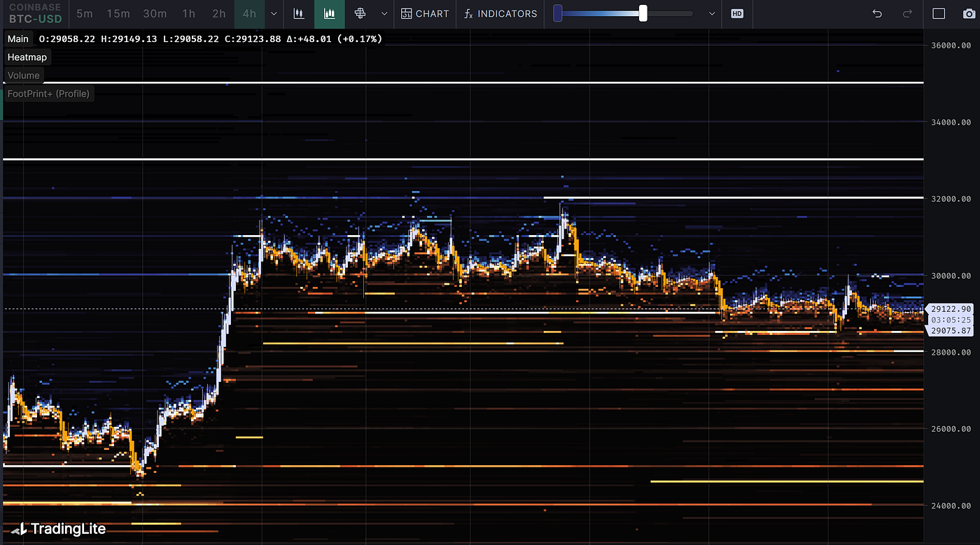Click the open value O:29058.22
Viewport: 980px width, 545px height.
coord(67,38)
